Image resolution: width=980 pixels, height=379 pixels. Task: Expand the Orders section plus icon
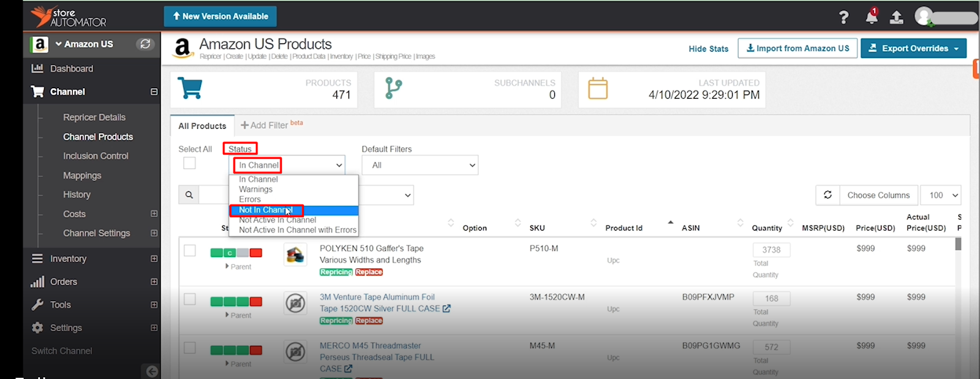point(154,281)
